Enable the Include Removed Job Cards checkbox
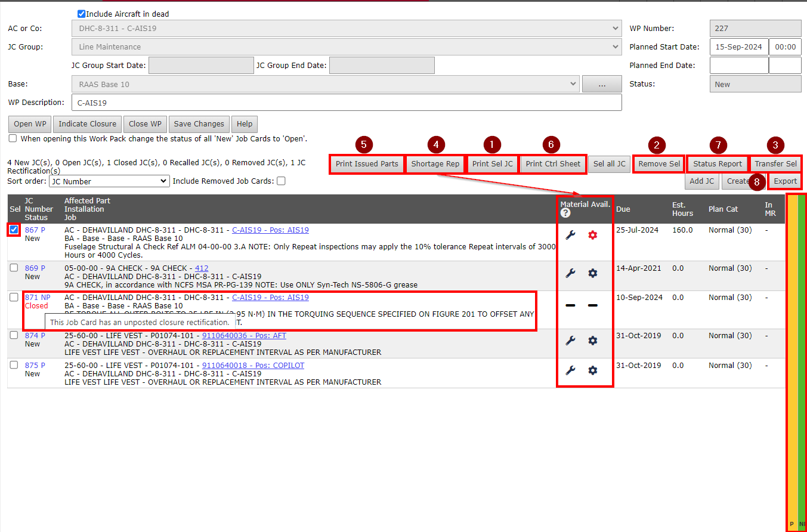This screenshot has width=807, height=532. pos(281,181)
